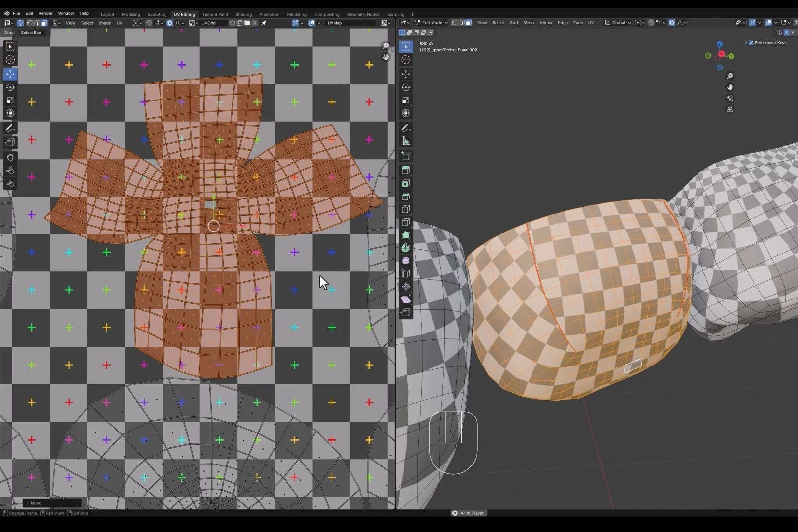
Task: Unlink the UVGrid image with X button
Action: 255,23
